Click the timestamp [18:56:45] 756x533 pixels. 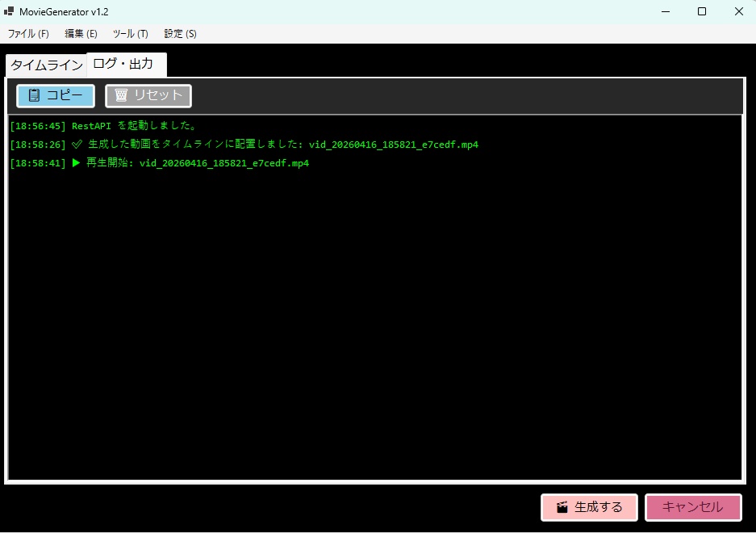tap(38, 126)
